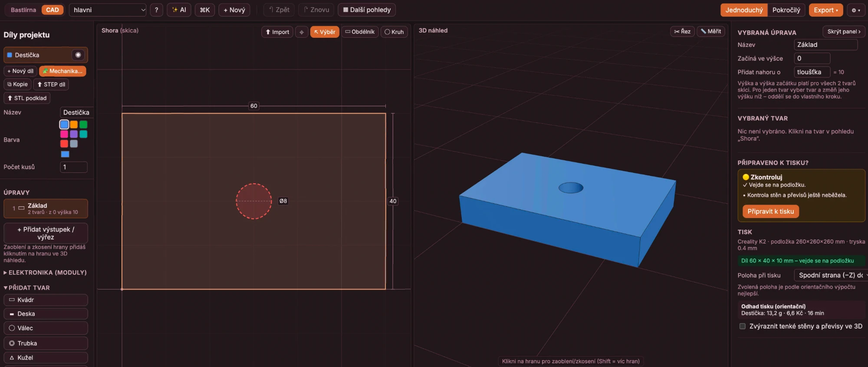
Task: Click Přidat výstupek / výřez button
Action: tap(46, 233)
